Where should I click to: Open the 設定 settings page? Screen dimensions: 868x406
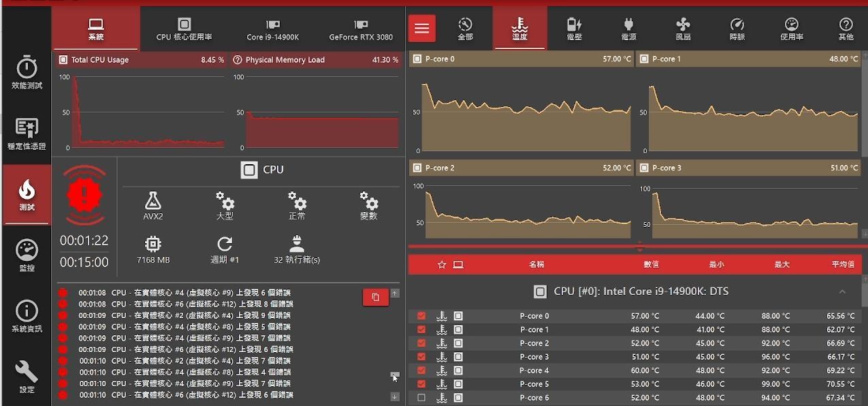(27, 377)
